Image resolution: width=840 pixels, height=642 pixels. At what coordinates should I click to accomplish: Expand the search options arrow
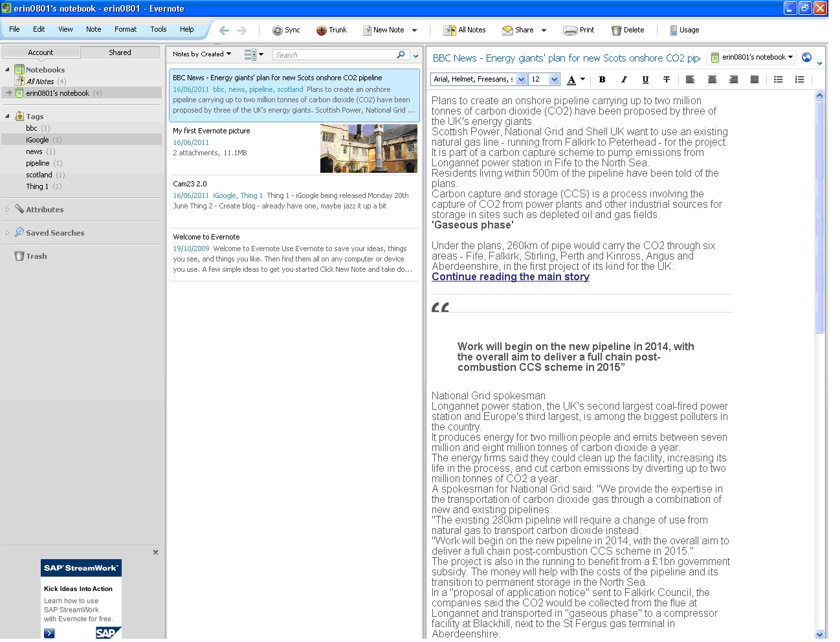coord(415,56)
